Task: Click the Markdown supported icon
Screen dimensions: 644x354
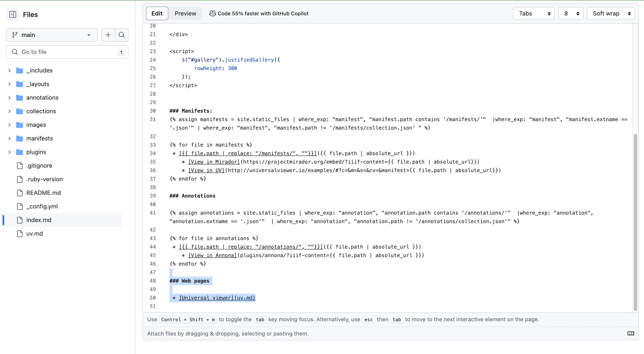Action: coord(631,333)
